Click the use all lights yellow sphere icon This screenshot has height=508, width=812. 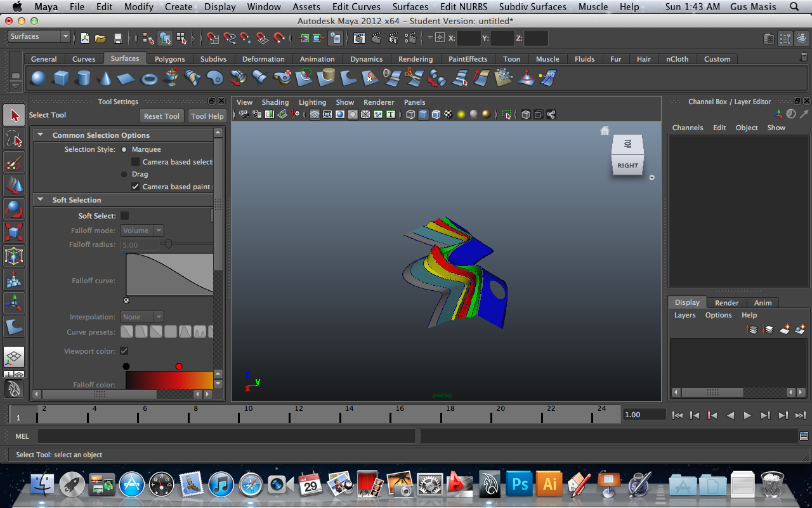click(461, 114)
